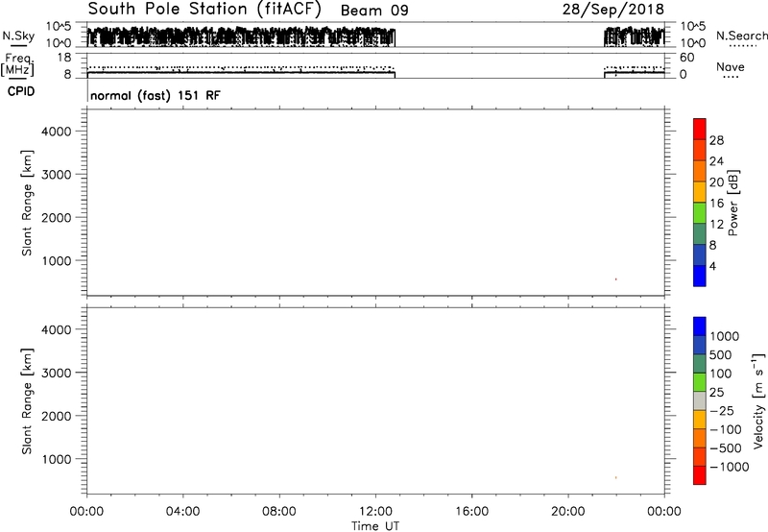Image resolution: width=768 pixels, height=532 pixels.
Task: Click the red swatch below -1000 in the velocity bar
Action: [x=700, y=475]
